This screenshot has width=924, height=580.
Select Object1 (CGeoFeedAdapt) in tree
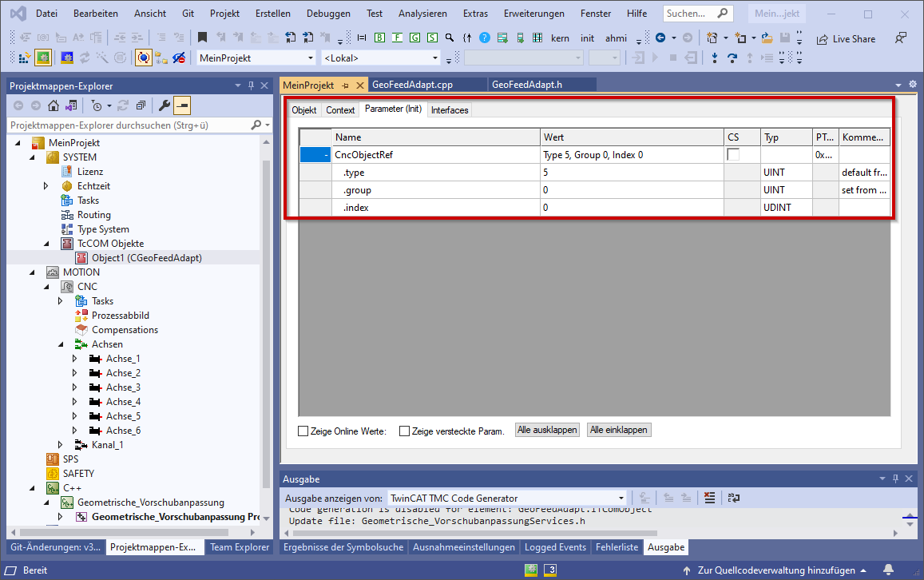(x=147, y=257)
